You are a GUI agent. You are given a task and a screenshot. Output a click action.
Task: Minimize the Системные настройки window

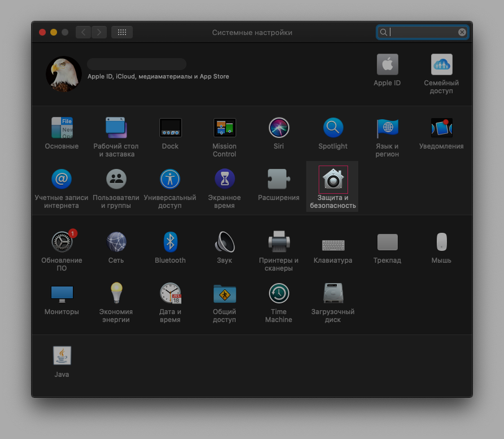pos(54,32)
